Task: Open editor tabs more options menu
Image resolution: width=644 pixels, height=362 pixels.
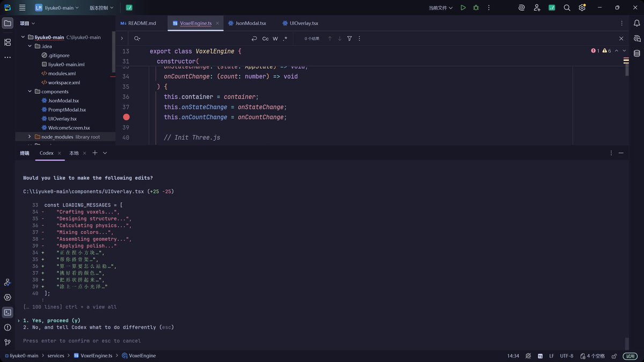Action: tap(622, 24)
